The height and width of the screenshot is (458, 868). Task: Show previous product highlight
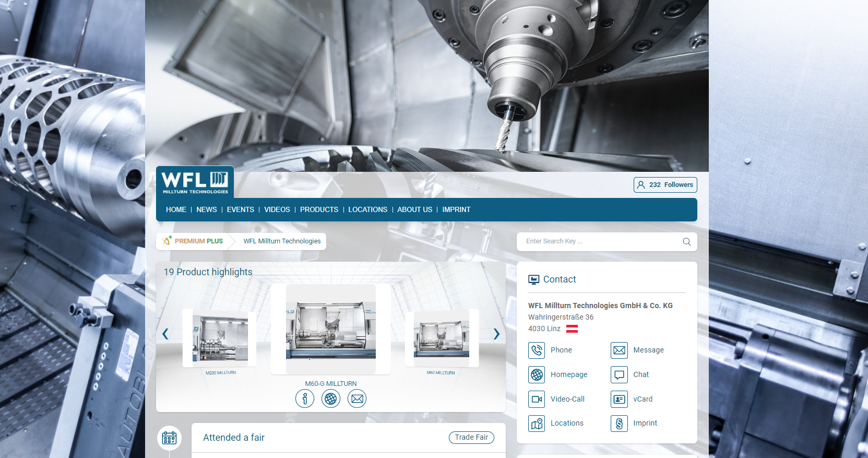click(x=165, y=334)
